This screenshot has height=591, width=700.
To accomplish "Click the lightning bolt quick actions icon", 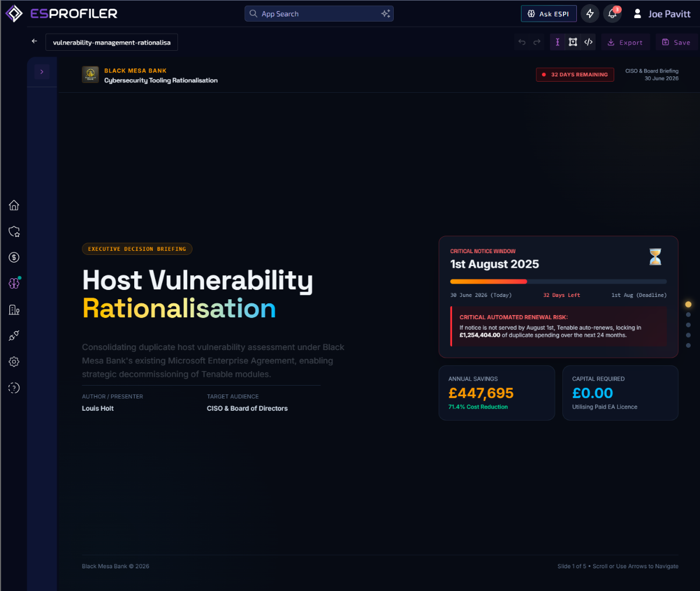I will [590, 13].
